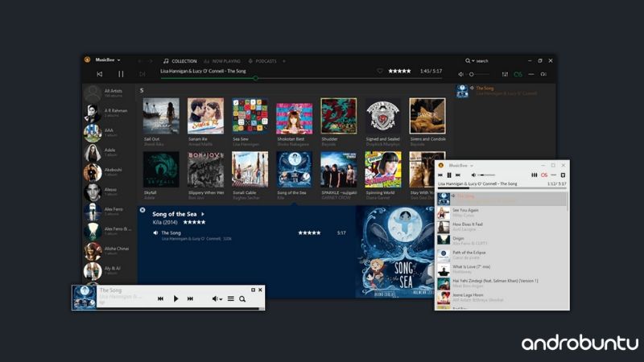Viewport: 644px width, 362px height.
Task: Pause playback in the main MusicBee window
Action: [x=121, y=74]
